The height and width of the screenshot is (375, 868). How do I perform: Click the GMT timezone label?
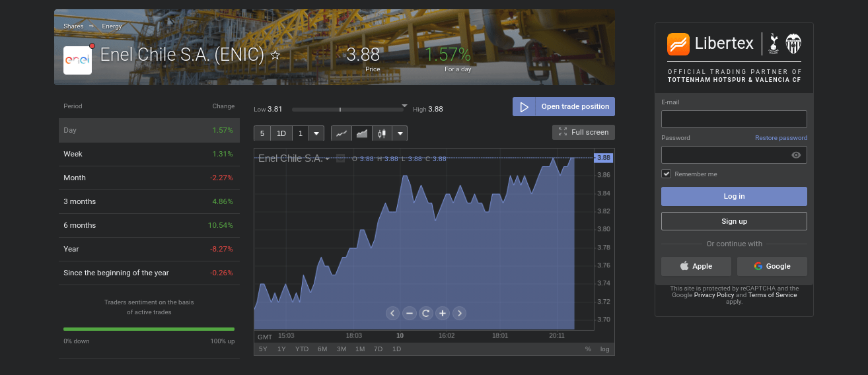(264, 336)
